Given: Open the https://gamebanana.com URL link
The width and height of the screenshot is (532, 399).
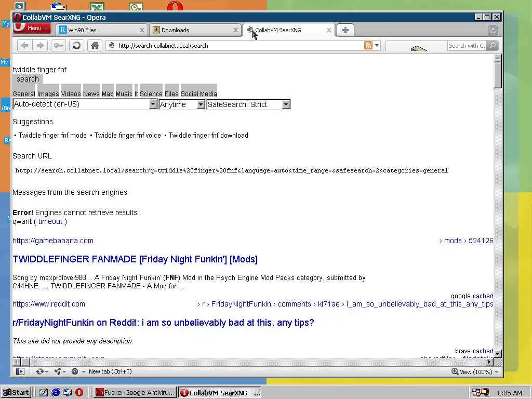Looking at the screenshot, I should click(53, 241).
